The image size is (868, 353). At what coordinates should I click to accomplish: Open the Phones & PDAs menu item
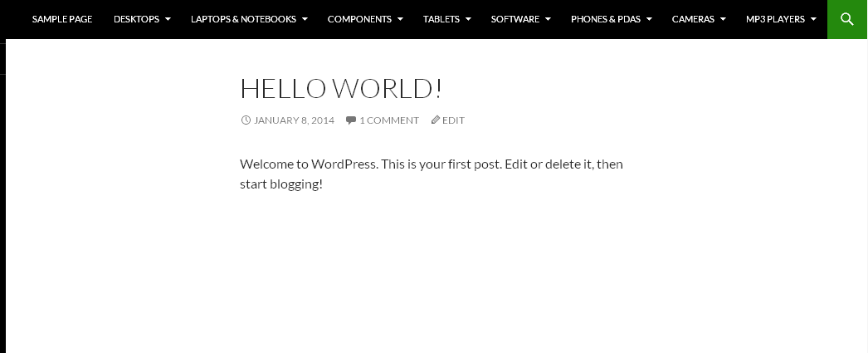coord(606,19)
